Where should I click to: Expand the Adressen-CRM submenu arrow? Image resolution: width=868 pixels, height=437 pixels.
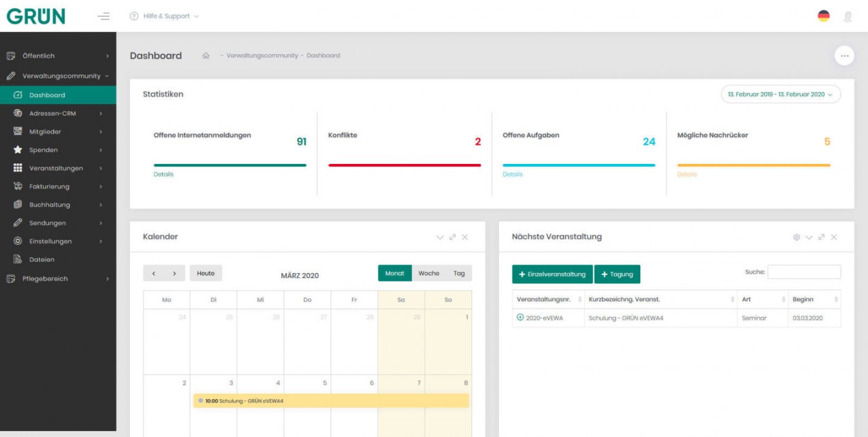[101, 113]
